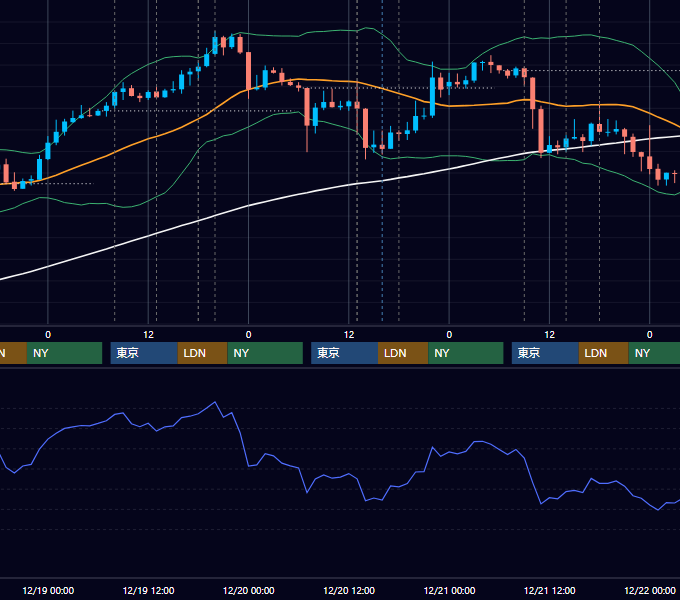Viewport: 680px width, 600px height.
Task: Click the 12/21 12:00 date label
Action: point(549,590)
